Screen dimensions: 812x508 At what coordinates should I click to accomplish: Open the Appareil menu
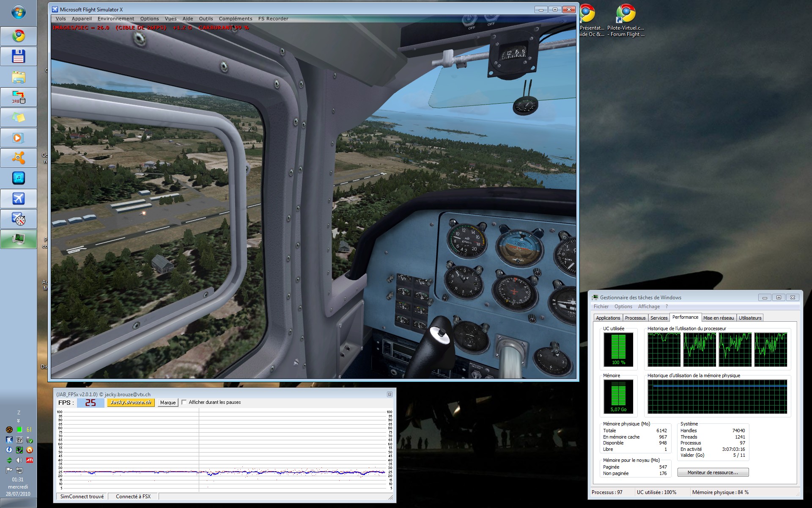point(82,19)
